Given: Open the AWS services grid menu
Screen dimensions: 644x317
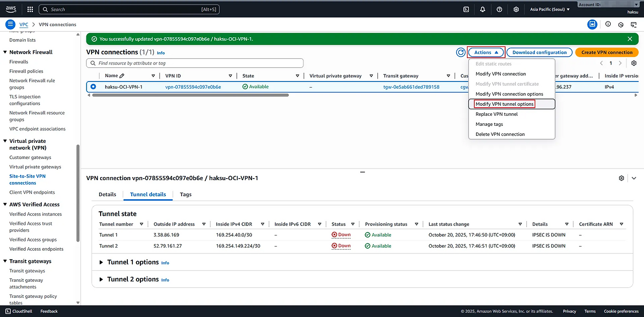Looking at the screenshot, I should click(30, 9).
